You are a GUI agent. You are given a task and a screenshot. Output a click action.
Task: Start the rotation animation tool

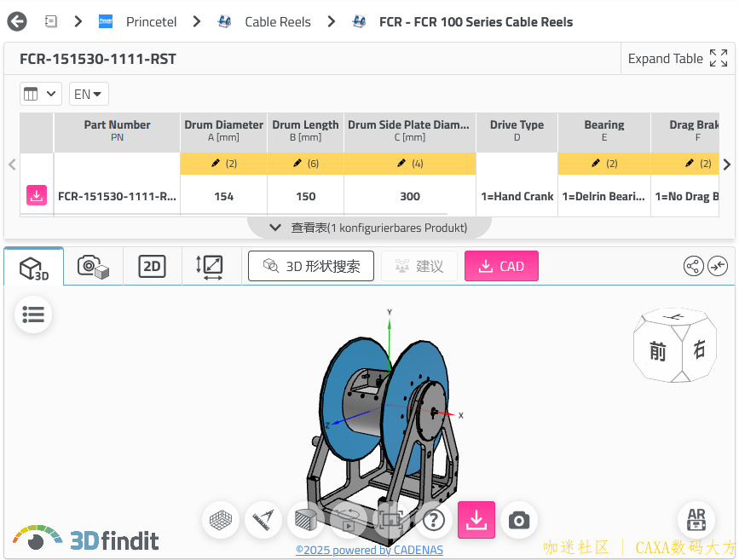pos(349,521)
